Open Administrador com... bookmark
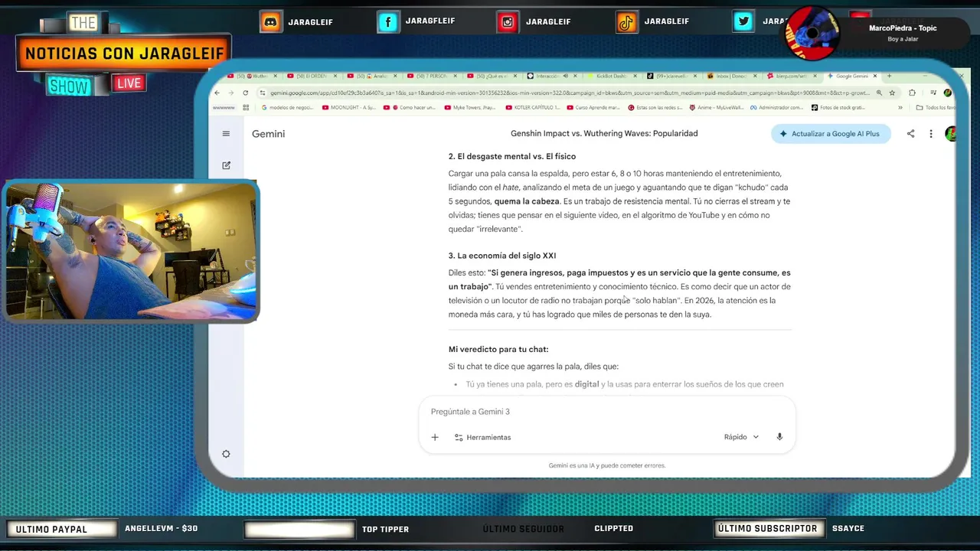 pos(776,108)
